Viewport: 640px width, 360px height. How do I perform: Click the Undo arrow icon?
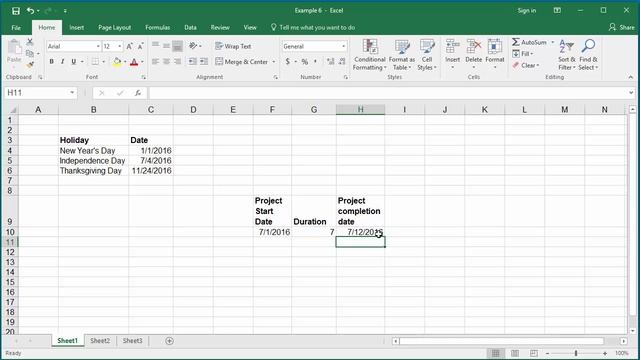coord(31,11)
